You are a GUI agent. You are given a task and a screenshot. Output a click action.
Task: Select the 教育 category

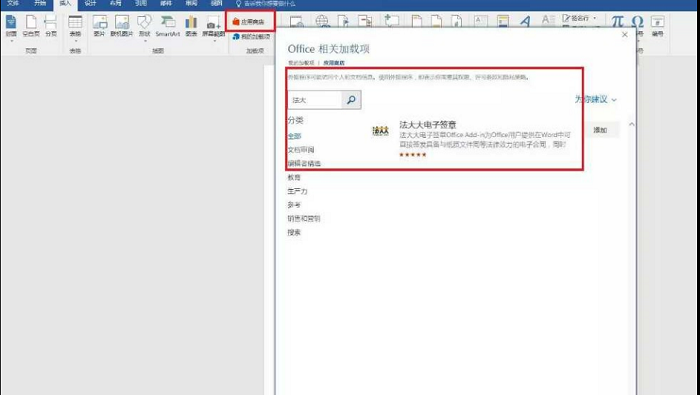click(x=294, y=178)
